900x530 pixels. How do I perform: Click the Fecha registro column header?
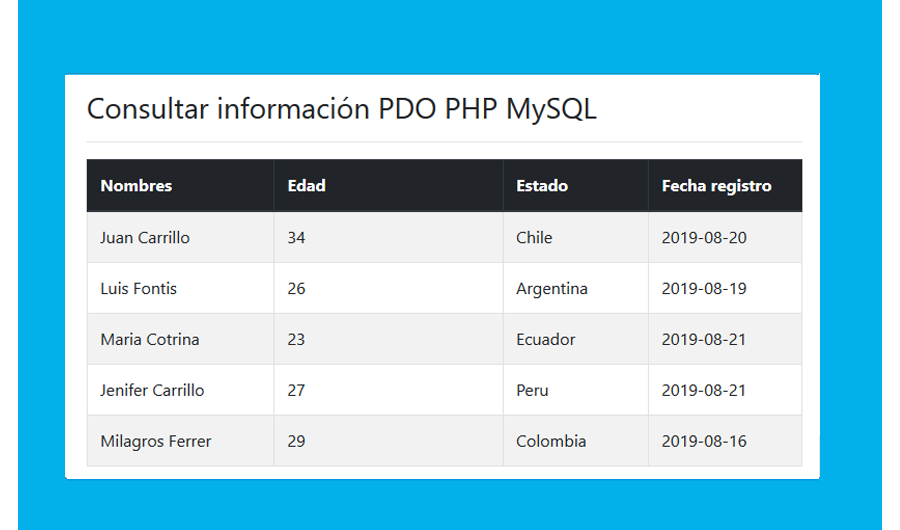click(x=716, y=186)
